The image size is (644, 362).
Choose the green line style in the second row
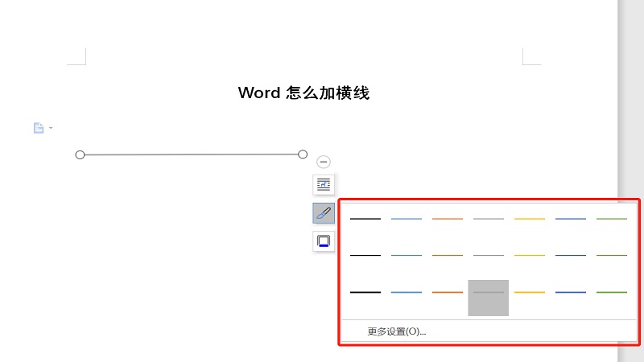(612, 255)
